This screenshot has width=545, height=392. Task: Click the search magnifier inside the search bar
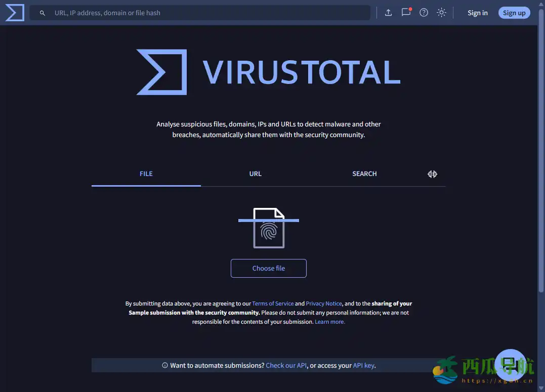point(42,12)
